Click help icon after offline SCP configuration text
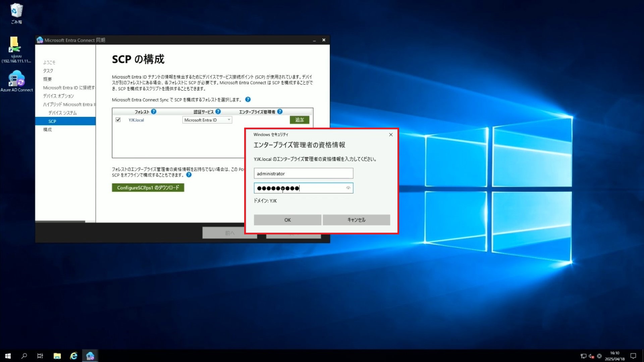Image resolution: width=644 pixels, height=362 pixels. coord(189,175)
